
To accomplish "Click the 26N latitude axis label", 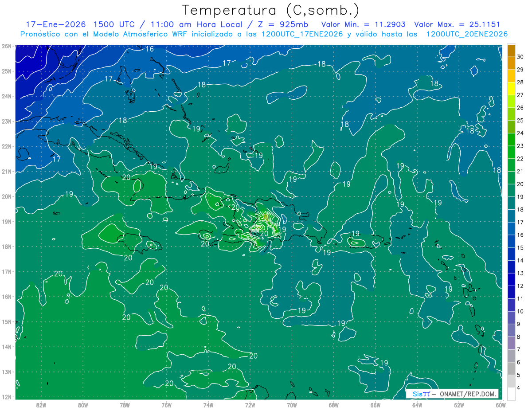I will [6, 46].
